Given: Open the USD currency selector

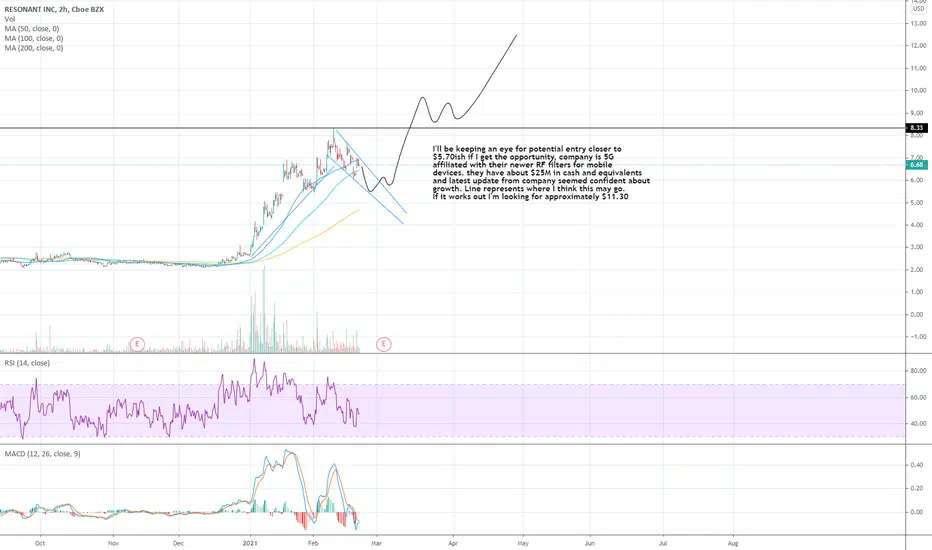Looking at the screenshot, I should click(918, 8).
